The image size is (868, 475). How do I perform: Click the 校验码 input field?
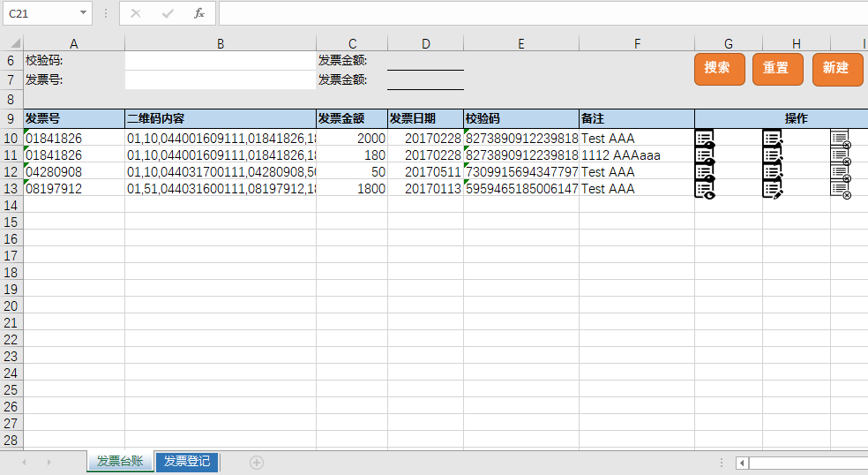220,61
